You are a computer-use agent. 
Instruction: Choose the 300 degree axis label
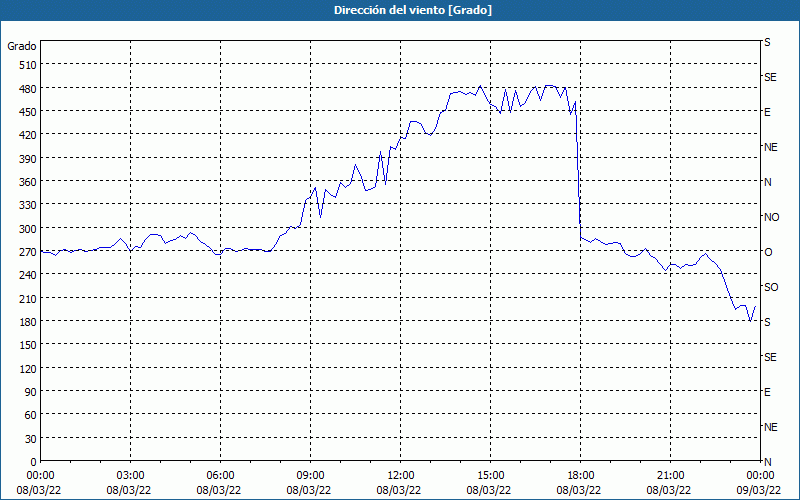[28, 229]
